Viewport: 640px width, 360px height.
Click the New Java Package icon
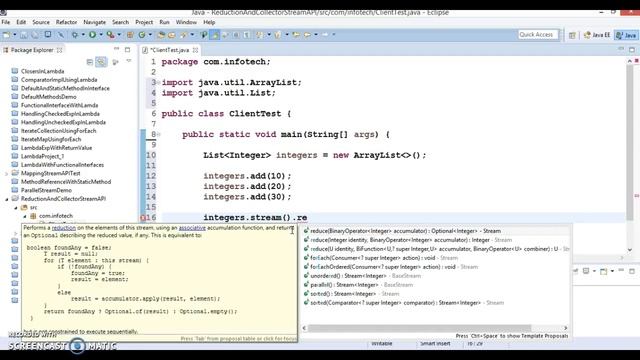pyautogui.click(x=130, y=35)
